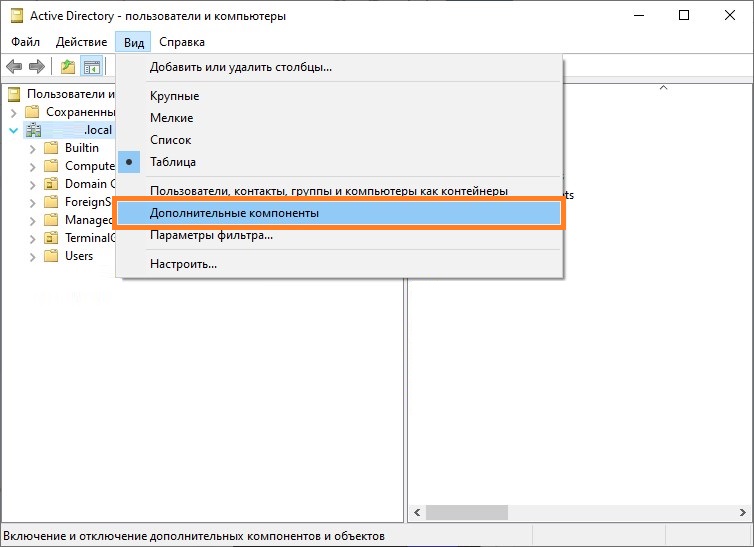754x547 pixels.
Task: Enable Дополнительные компоненты in the menu
Action: click(x=234, y=213)
